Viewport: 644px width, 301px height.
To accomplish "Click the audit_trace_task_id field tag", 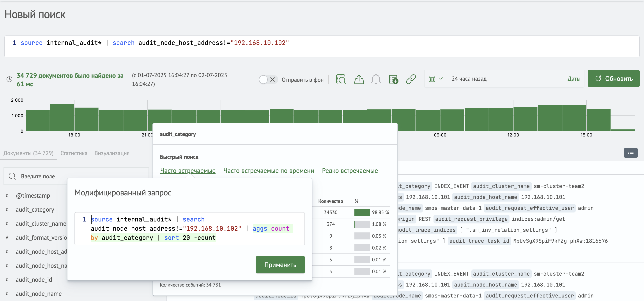I will 479,241.
